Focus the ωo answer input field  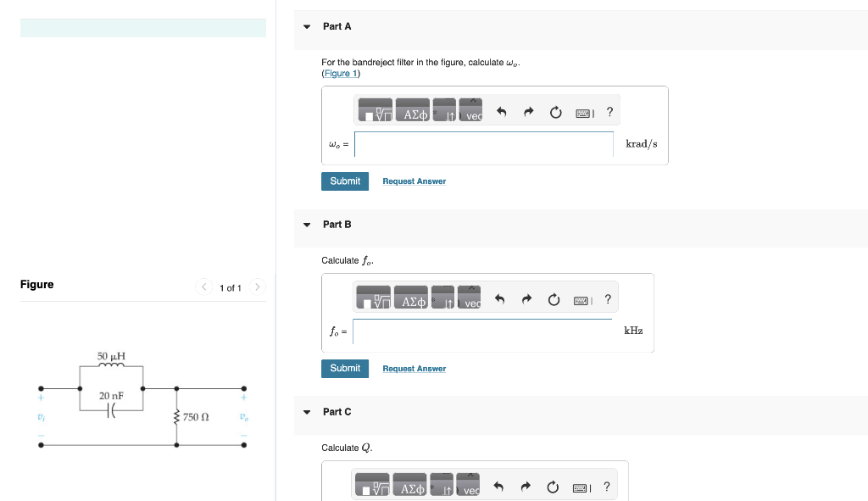(x=484, y=144)
